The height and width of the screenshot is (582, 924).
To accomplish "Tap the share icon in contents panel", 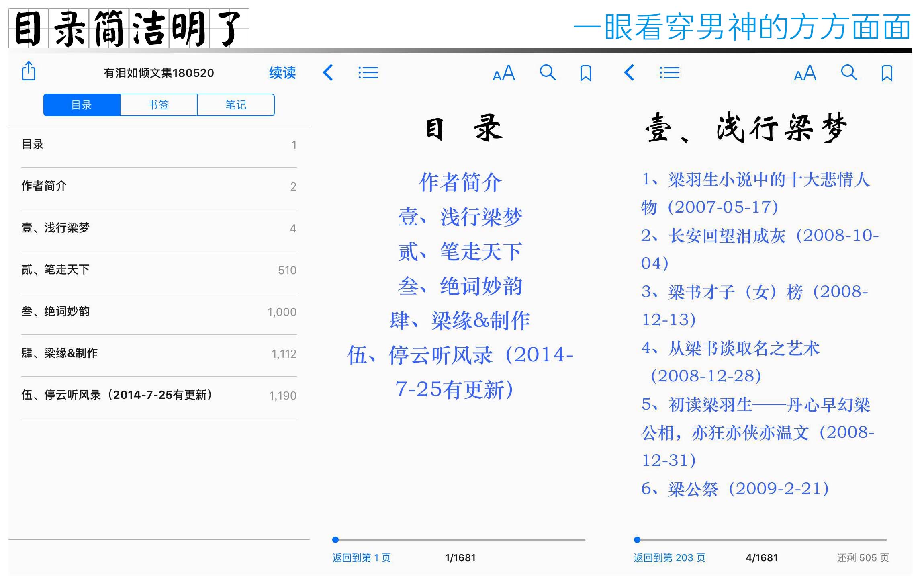I will [29, 71].
